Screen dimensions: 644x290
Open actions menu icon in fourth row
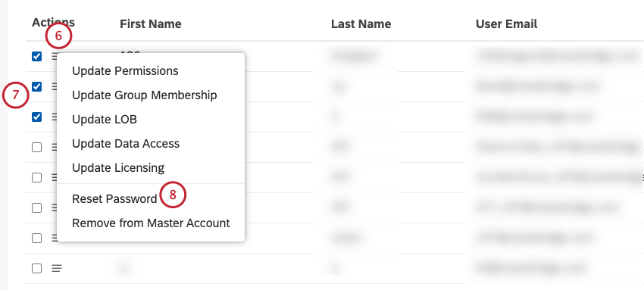point(55,148)
